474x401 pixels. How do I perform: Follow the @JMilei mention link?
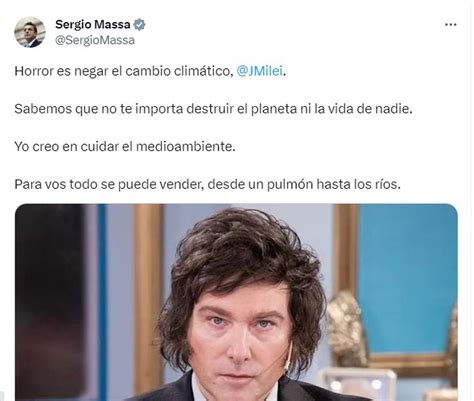[x=259, y=71]
